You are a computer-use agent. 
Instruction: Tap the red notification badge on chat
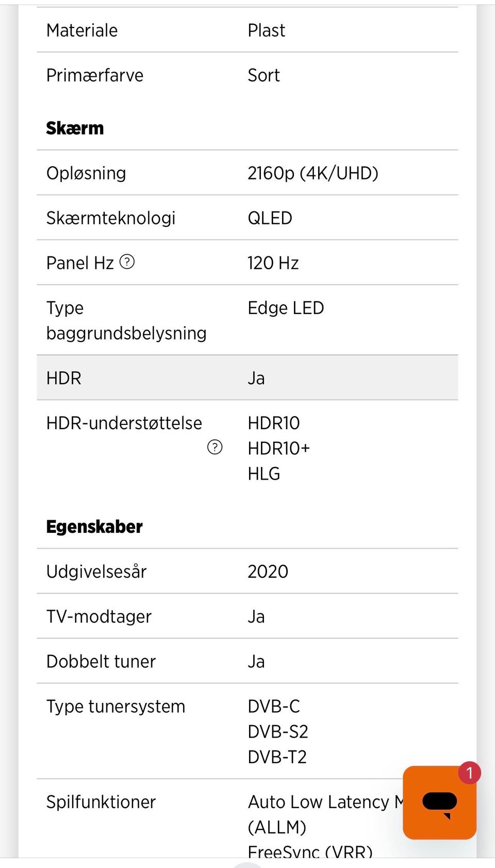[469, 773]
